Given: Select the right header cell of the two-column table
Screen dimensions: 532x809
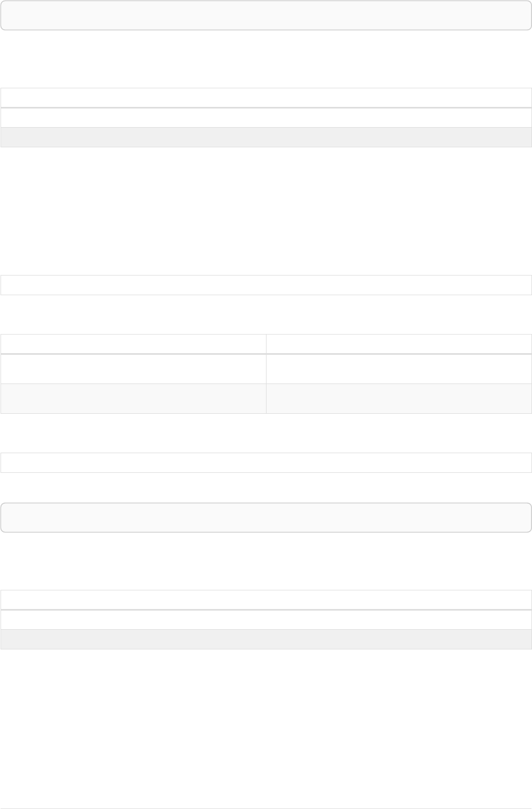Looking at the screenshot, I should [x=399, y=344].
